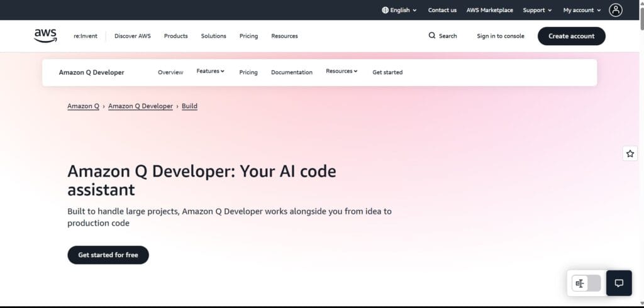Open the chat bubble assistant icon
The width and height of the screenshot is (644, 308).
click(619, 283)
